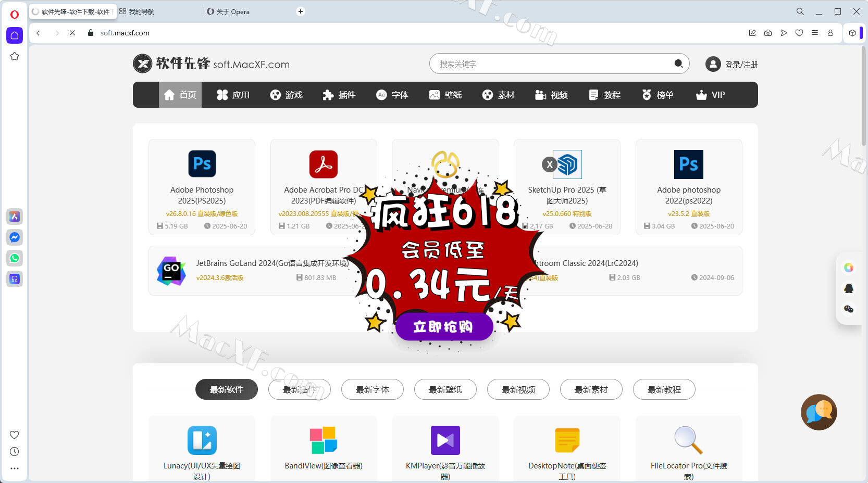Select the 最新视频 filter tab
868x483 pixels.
point(518,389)
